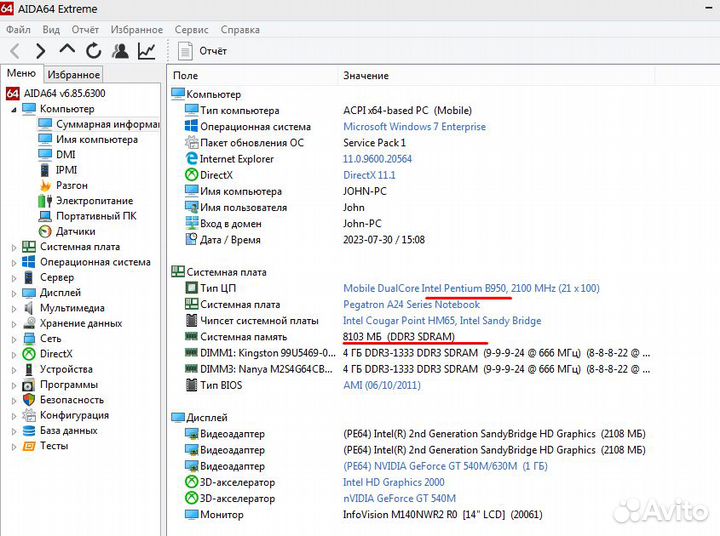Open Intel Cougar Point HM65 chipset link

pyautogui.click(x=442, y=321)
